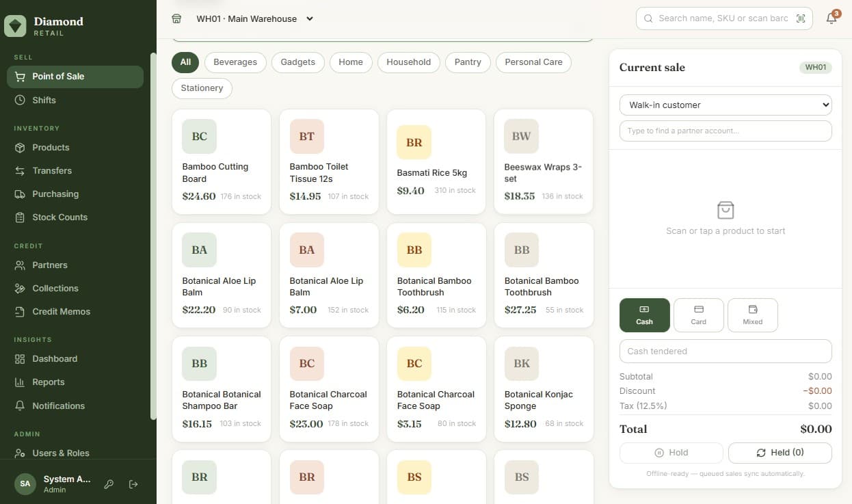The height and width of the screenshot is (504, 852).
Task: Click the Reports bar chart icon
Action: click(x=20, y=382)
